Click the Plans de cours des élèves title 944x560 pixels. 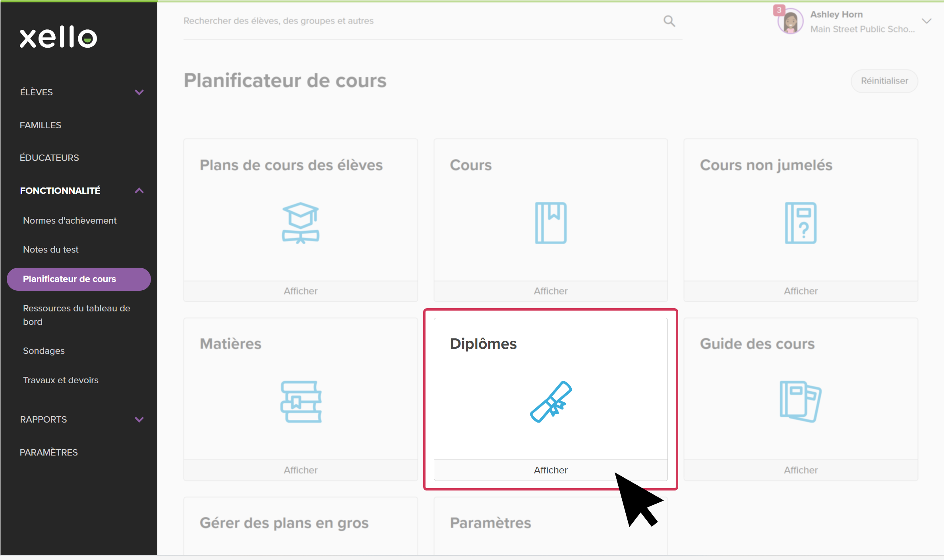(291, 165)
